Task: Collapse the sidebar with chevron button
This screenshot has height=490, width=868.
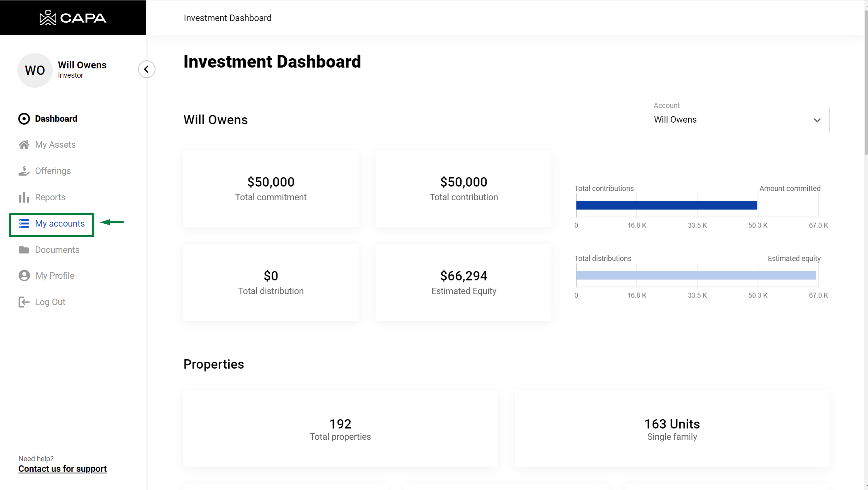Action: (x=147, y=69)
